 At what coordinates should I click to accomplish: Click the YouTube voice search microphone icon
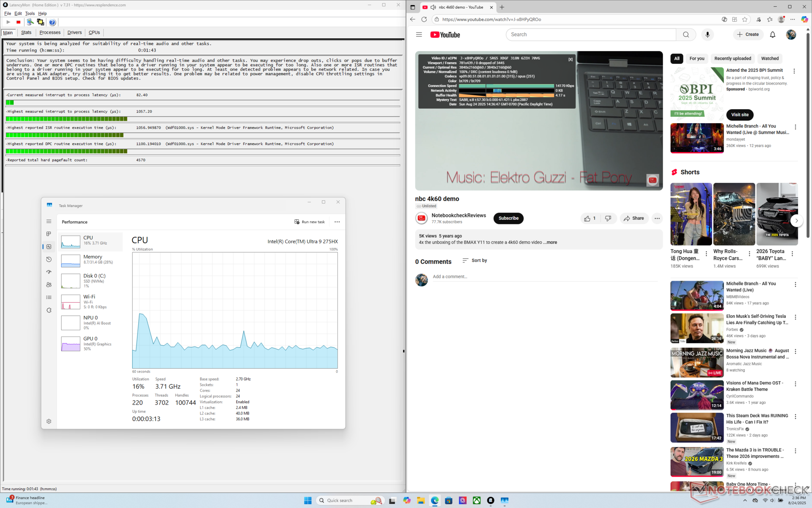(707, 35)
